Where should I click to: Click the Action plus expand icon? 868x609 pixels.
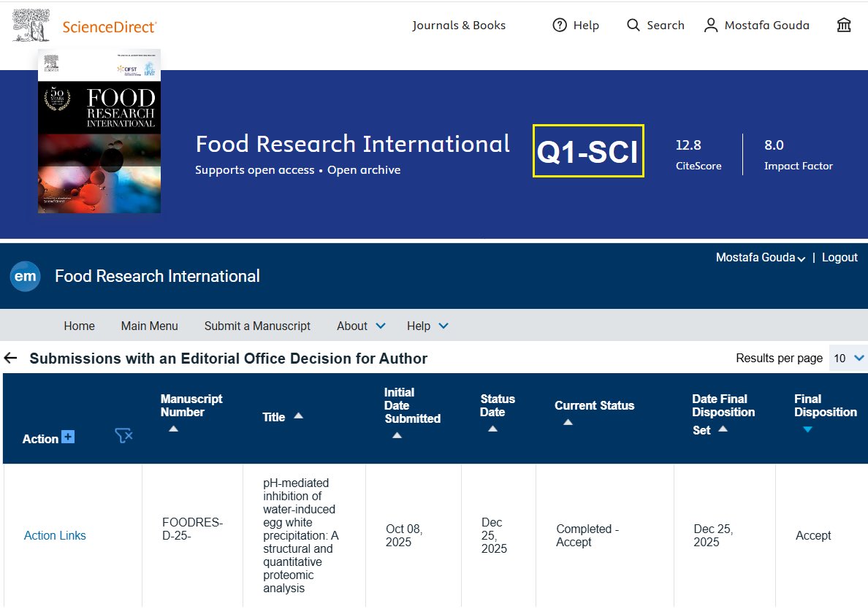(67, 437)
